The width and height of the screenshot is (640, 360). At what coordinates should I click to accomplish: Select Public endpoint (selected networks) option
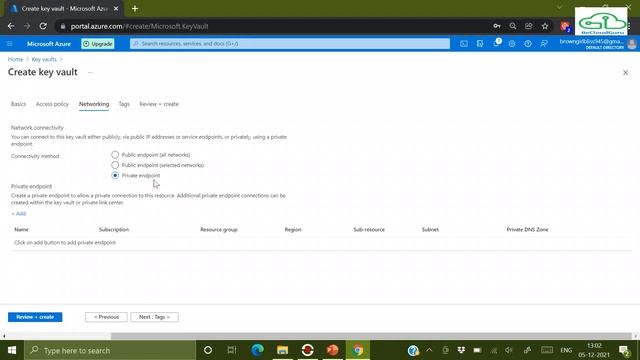pos(115,165)
